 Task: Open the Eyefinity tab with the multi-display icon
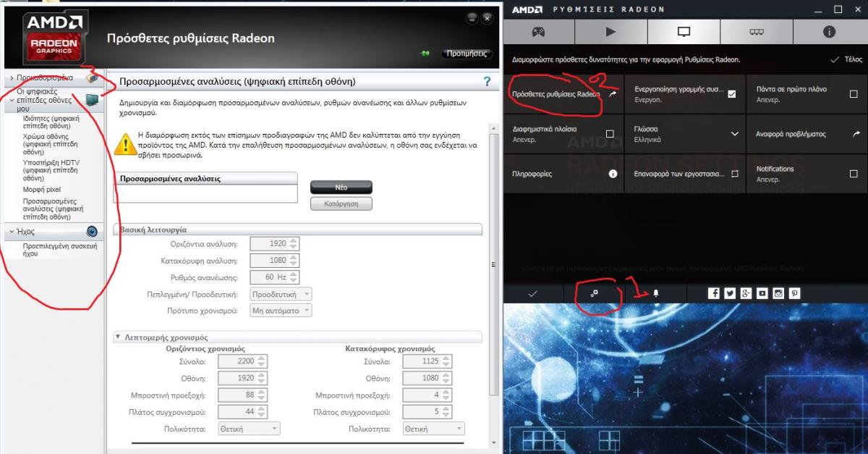[x=757, y=32]
